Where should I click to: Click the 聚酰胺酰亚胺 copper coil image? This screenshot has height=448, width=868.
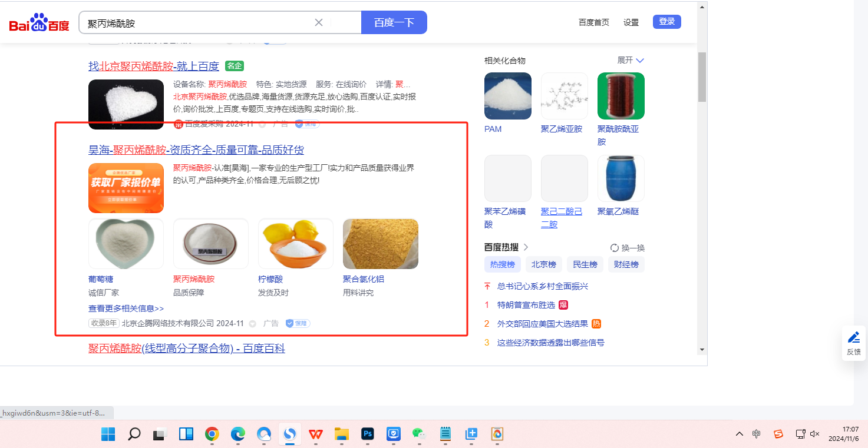coord(621,96)
